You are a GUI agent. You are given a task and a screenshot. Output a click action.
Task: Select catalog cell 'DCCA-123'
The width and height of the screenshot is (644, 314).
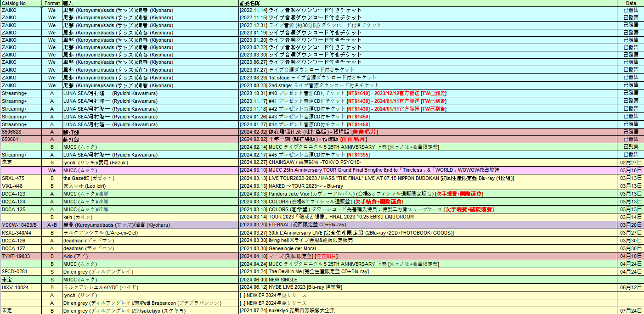coord(21,194)
